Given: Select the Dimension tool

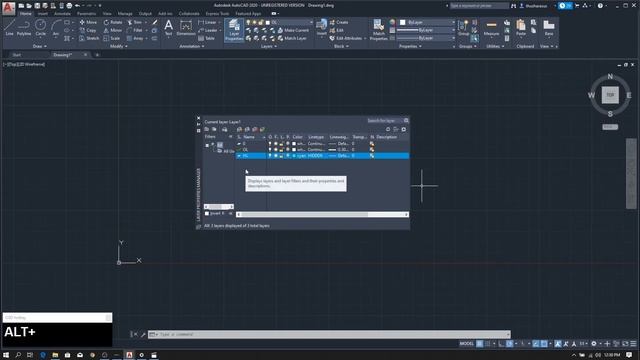Looking at the screenshot, I should pyautogui.click(x=186, y=29).
